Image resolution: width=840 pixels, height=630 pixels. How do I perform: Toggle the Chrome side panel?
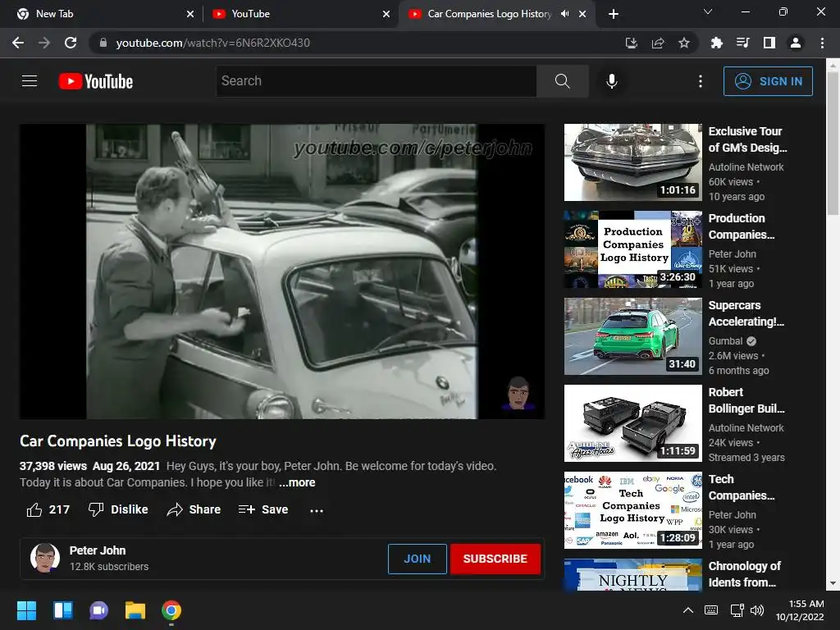[x=769, y=43]
